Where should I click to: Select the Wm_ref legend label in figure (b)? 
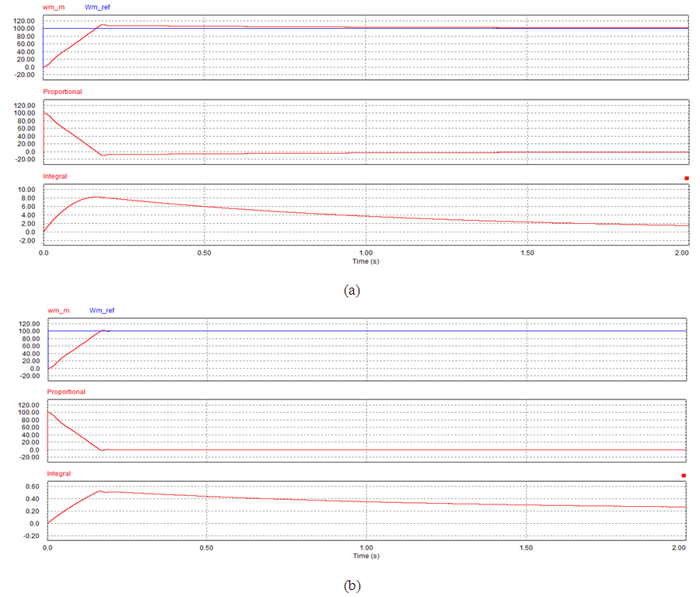coord(103,310)
